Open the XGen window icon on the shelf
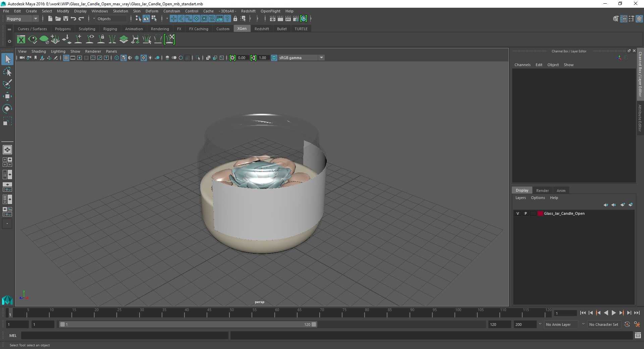Screen dimensions: 644x349 point(21,40)
